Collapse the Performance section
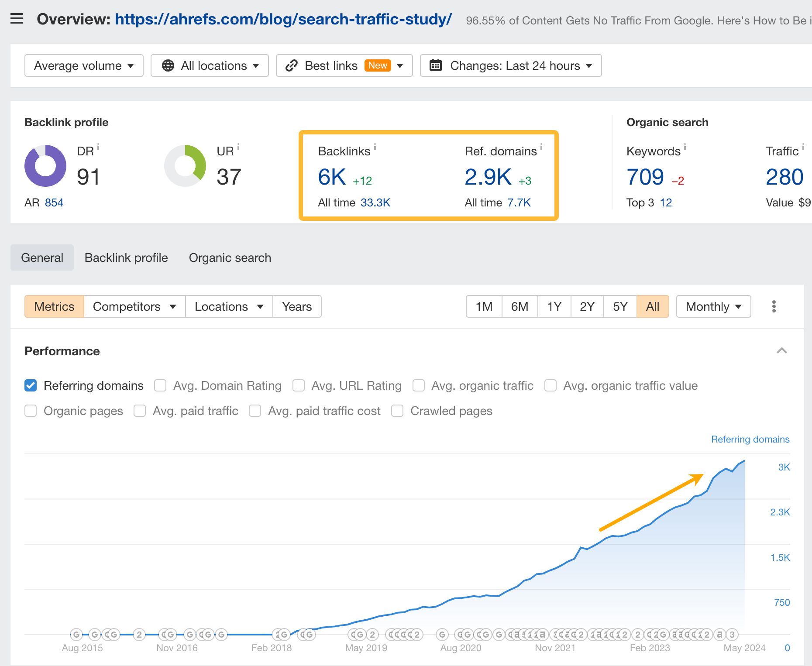The width and height of the screenshot is (812, 666). pyautogui.click(x=782, y=350)
